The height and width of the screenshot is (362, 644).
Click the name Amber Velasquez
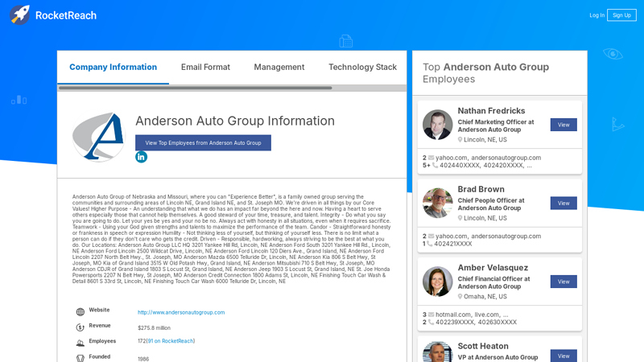(493, 268)
